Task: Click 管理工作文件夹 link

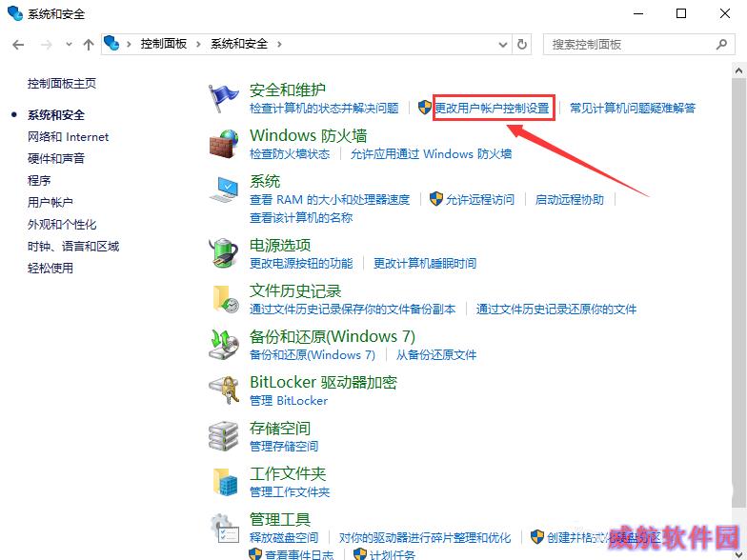Action: 290,491
